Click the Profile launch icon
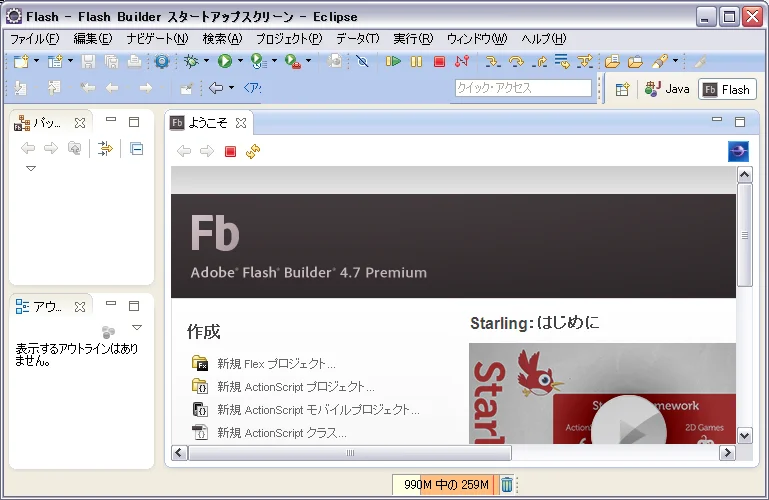This screenshot has height=500, width=769. 258,61
